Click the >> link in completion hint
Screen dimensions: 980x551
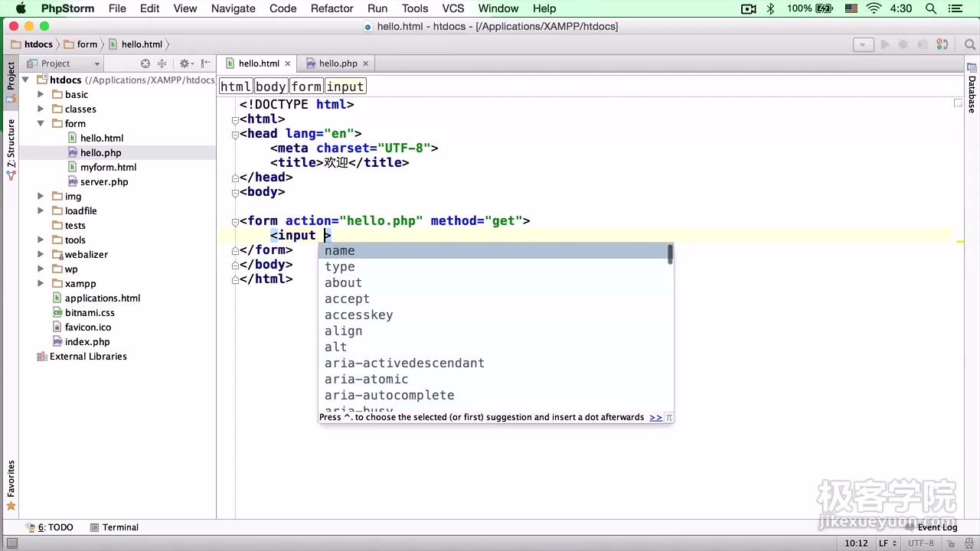pos(655,418)
